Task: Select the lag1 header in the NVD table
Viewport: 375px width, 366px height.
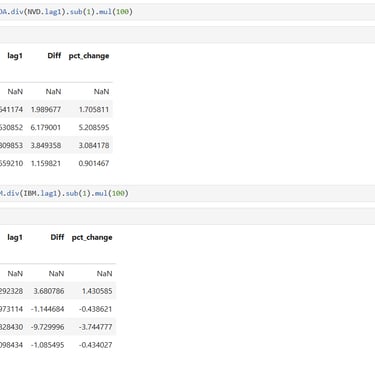Action: tap(15, 56)
